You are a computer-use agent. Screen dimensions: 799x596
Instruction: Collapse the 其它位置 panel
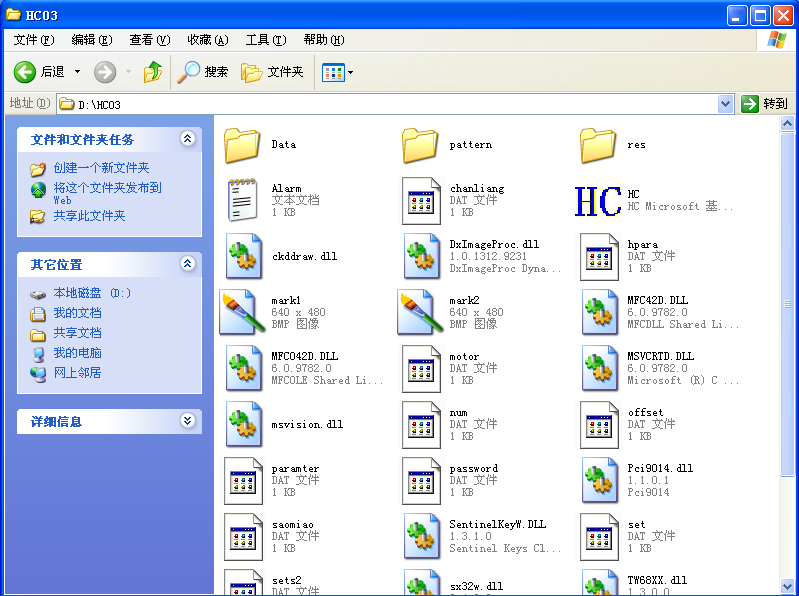coord(187,264)
